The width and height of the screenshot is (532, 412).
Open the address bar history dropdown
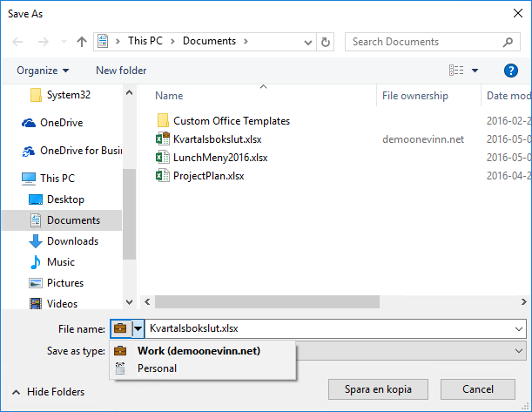308,42
